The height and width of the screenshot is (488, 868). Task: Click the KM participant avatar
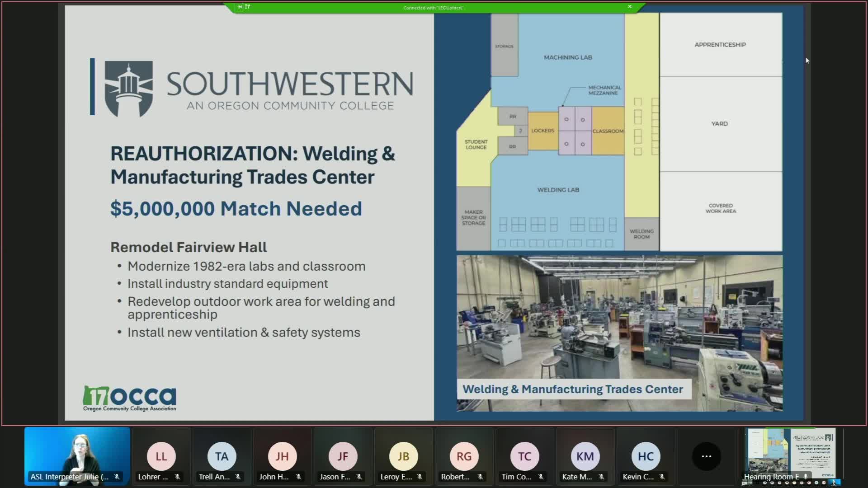585,456
